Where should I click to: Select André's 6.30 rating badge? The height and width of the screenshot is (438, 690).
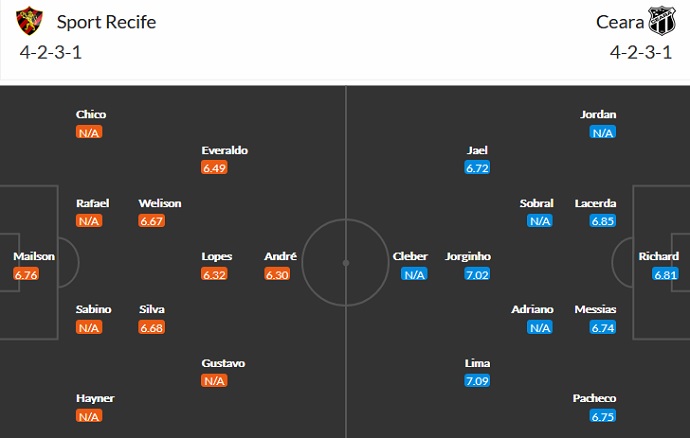click(x=278, y=274)
